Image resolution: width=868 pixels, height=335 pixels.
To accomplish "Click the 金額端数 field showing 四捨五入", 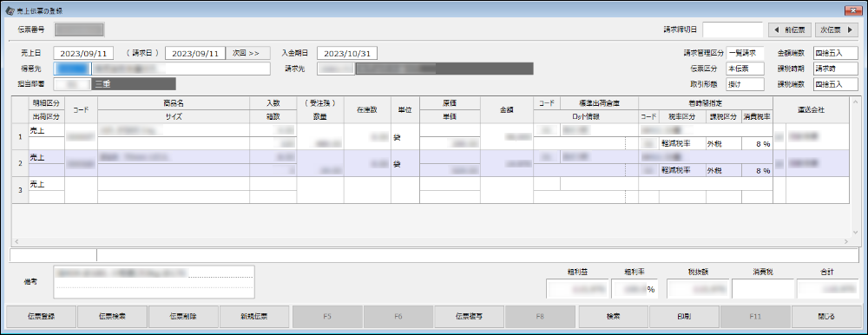I will click(x=836, y=53).
